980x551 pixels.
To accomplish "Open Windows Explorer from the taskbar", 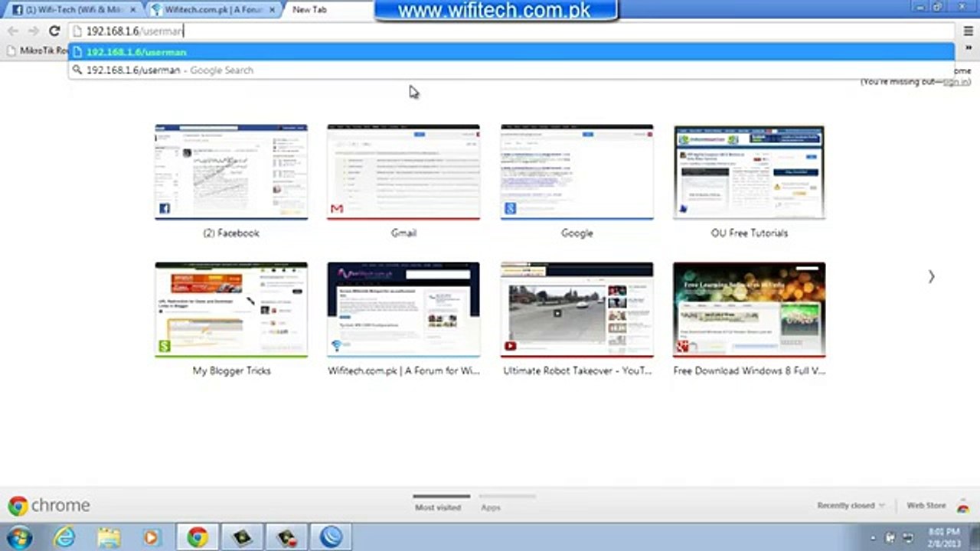I will click(109, 537).
